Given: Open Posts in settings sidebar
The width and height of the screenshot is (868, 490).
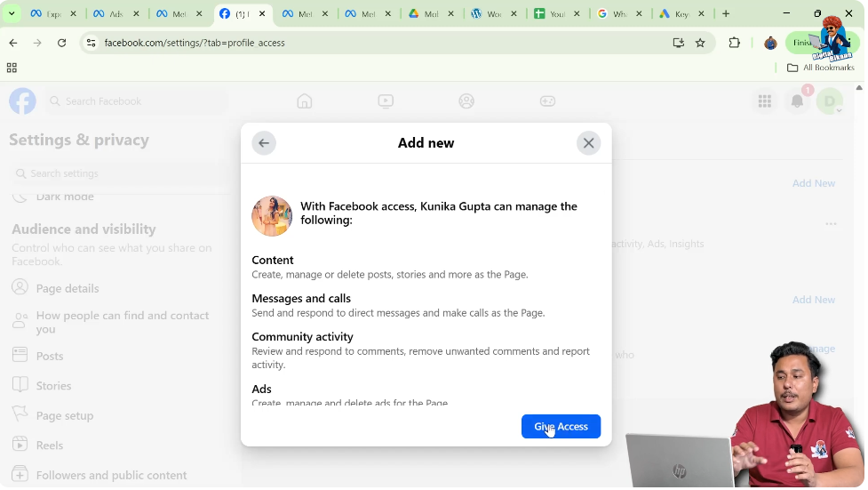Looking at the screenshot, I should pos(50,357).
